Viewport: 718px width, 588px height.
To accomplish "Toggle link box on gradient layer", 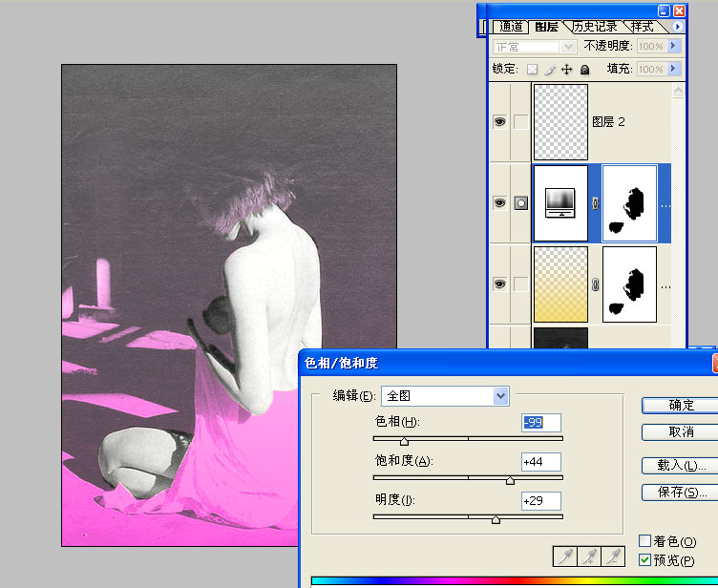I will click(520, 283).
